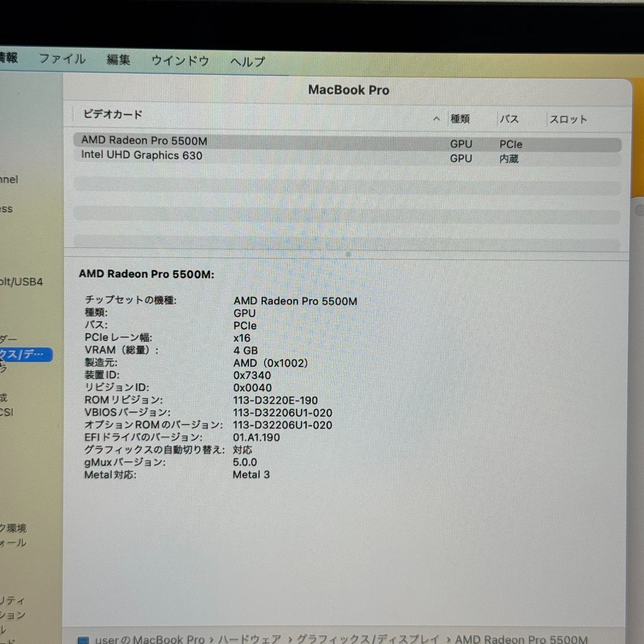Sort by the バス column header
The height and width of the screenshot is (644, 644).
(x=509, y=119)
